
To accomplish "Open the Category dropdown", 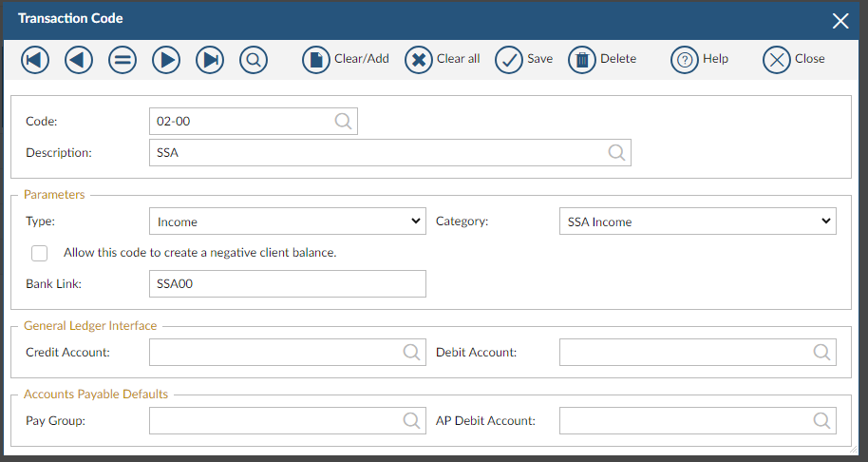I will tap(697, 221).
